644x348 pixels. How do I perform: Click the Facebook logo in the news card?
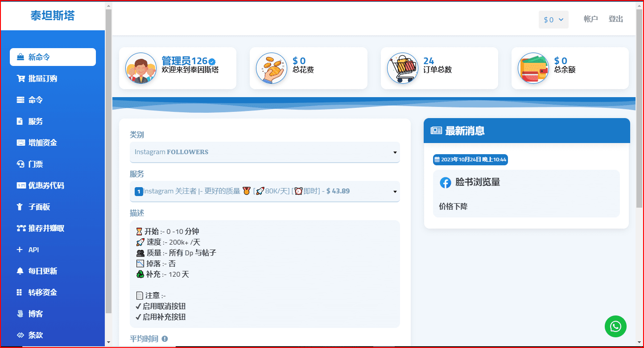445,183
